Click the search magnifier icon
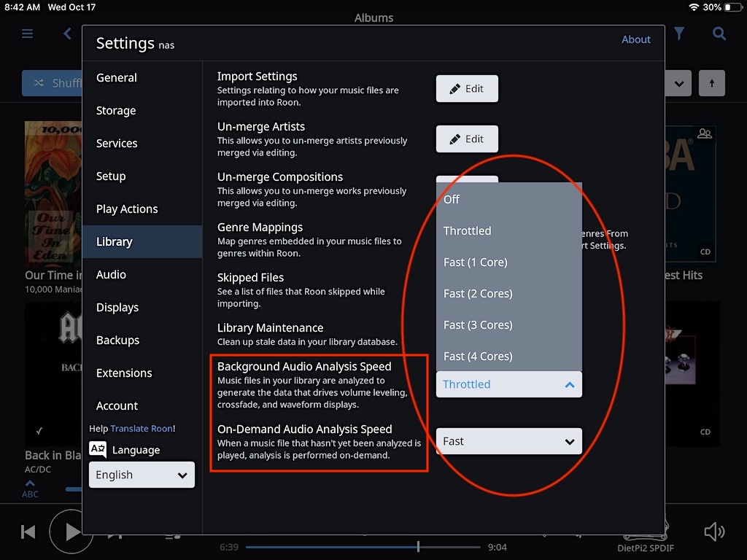Image resolution: width=747 pixels, height=560 pixels. [x=719, y=34]
